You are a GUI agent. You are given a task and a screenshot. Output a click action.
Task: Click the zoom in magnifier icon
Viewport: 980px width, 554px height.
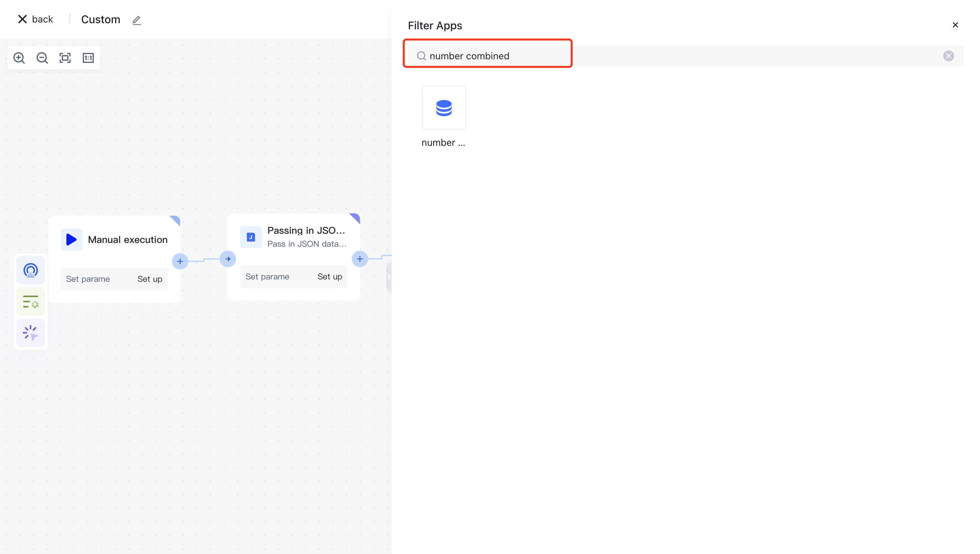[19, 58]
